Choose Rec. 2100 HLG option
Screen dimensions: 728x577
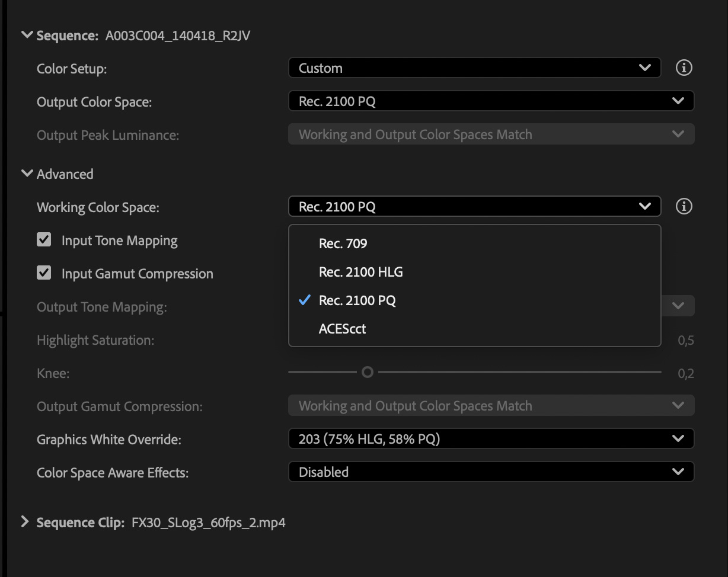360,272
